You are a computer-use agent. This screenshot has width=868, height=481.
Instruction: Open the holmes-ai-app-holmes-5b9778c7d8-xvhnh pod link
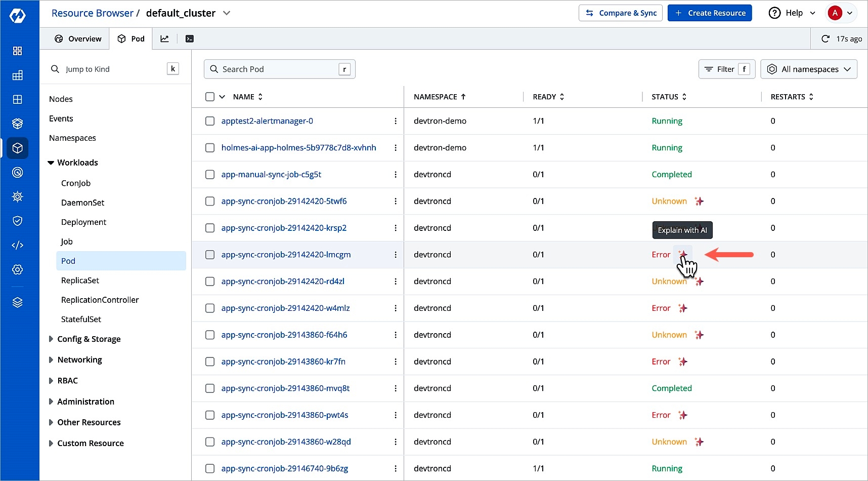tap(298, 148)
